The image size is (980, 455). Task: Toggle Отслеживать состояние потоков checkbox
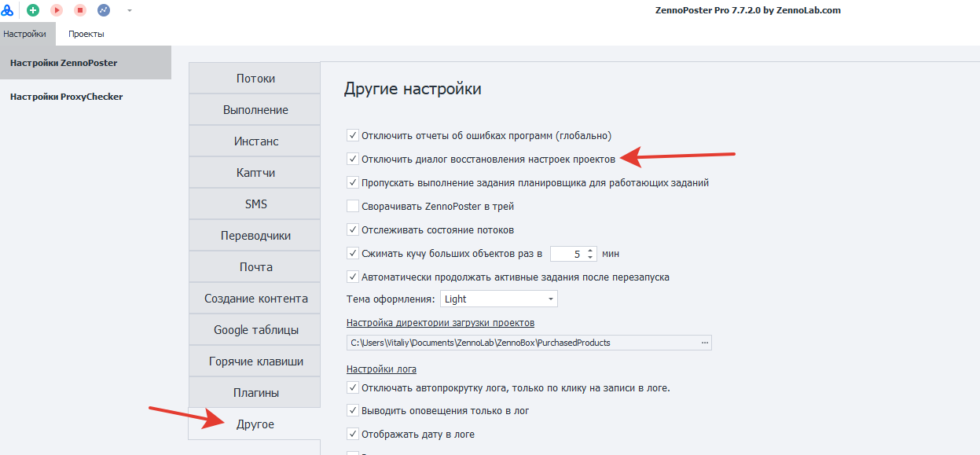pos(353,229)
